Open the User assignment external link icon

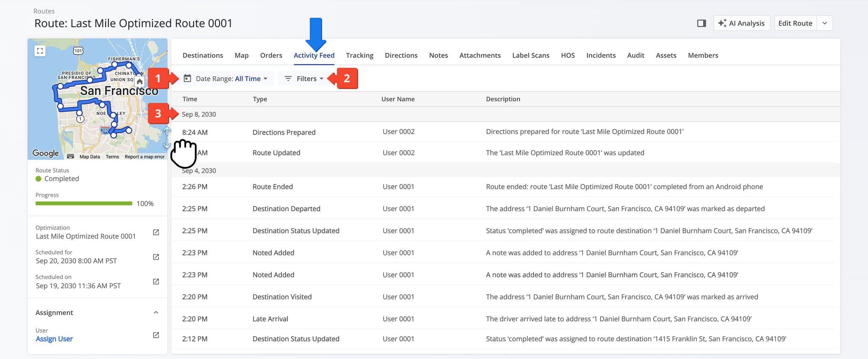[156, 335]
